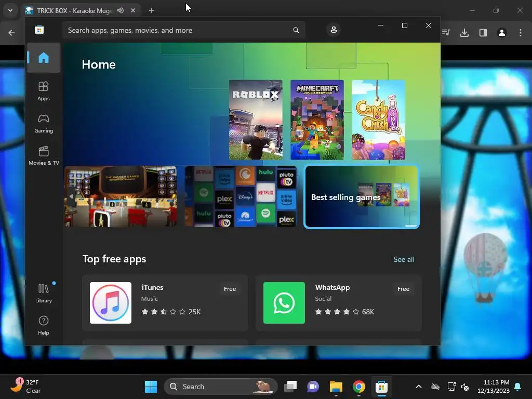Viewport: 532px width, 399px height.
Task: Open File Explorer from the taskbar
Action: (336, 387)
